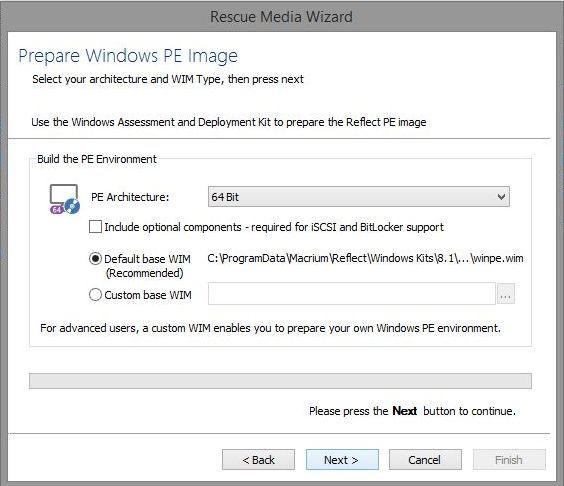Click the PE monitor and disc icon

(x=65, y=199)
